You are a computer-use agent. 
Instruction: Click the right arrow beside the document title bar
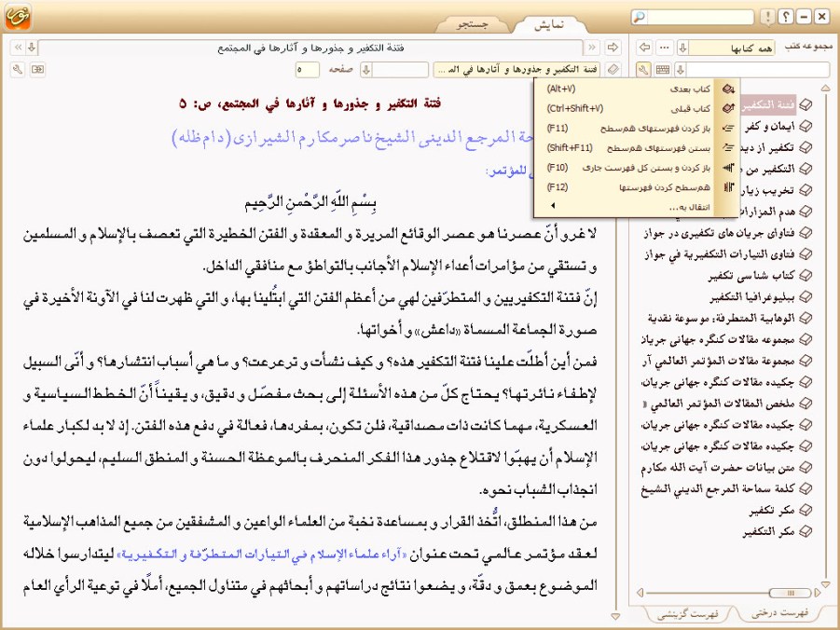tap(613, 48)
